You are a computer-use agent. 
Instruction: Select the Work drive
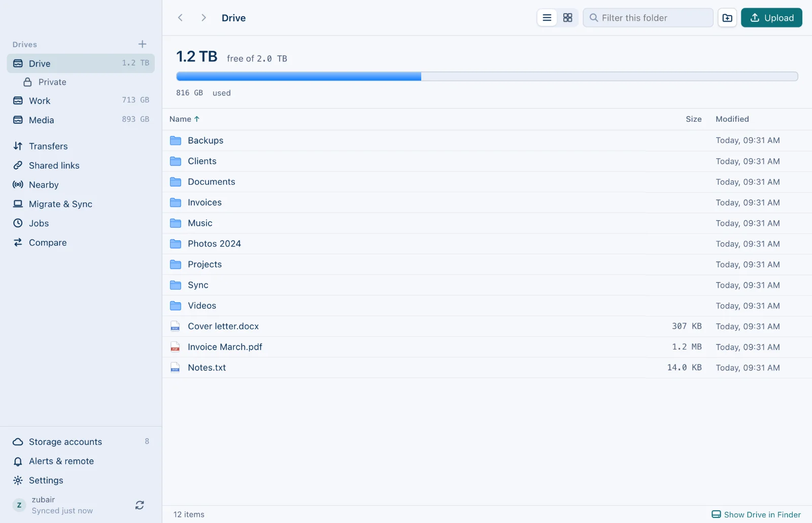[x=81, y=100]
